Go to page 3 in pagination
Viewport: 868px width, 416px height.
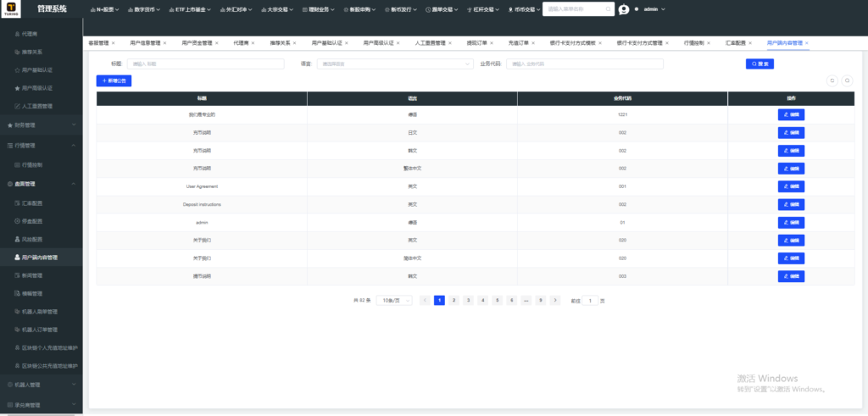468,301
